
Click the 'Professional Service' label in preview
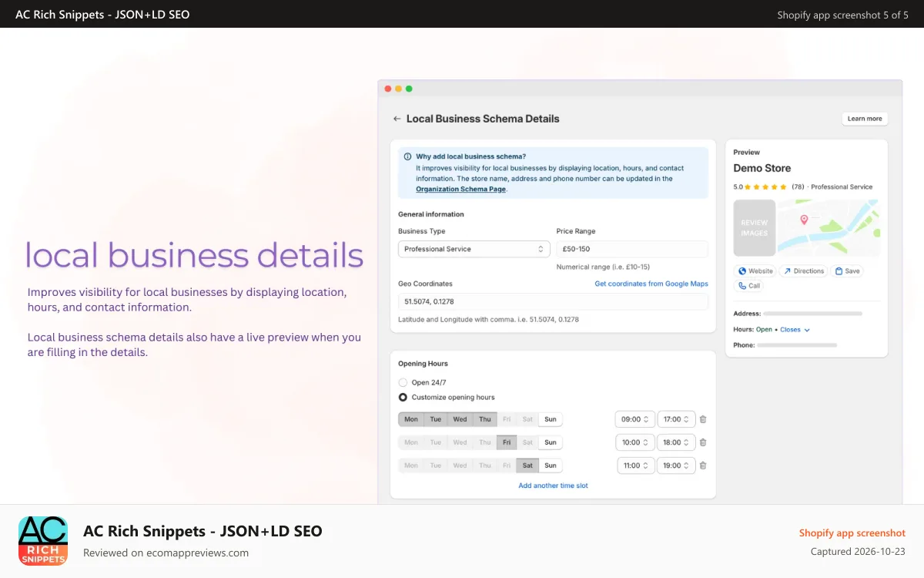point(842,187)
